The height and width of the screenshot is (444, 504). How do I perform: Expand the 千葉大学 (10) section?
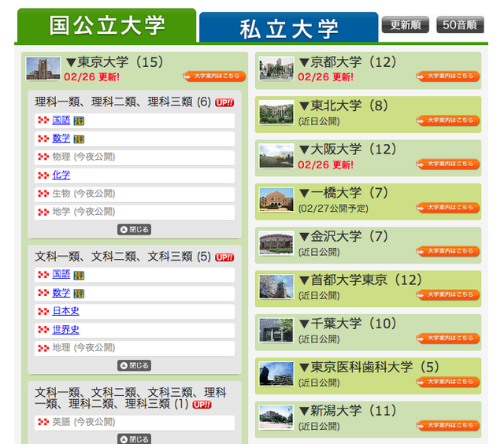coord(348,324)
